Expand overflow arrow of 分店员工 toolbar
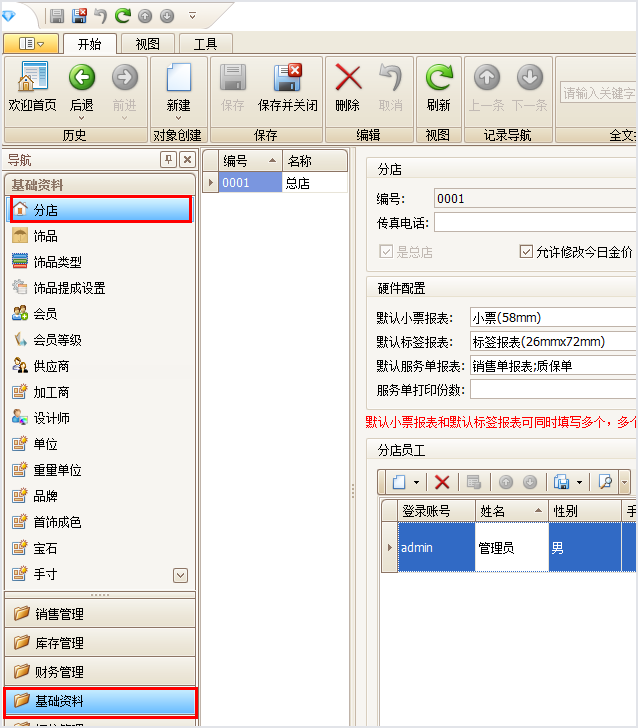638x728 pixels. pyautogui.click(x=625, y=482)
